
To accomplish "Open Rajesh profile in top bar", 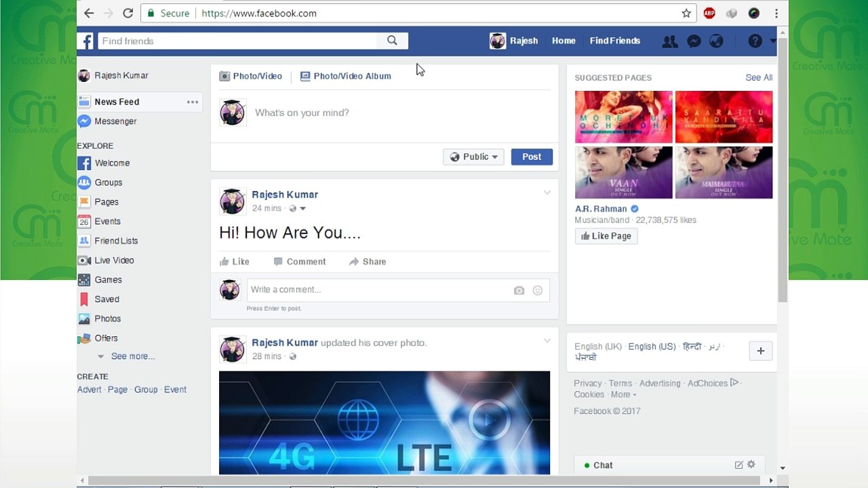I will tap(514, 41).
